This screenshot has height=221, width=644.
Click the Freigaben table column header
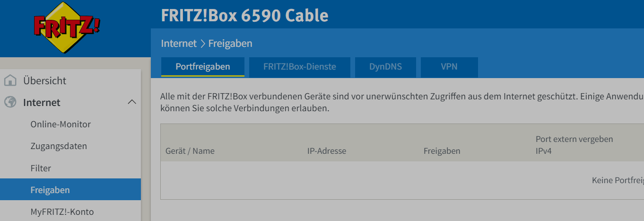click(442, 151)
